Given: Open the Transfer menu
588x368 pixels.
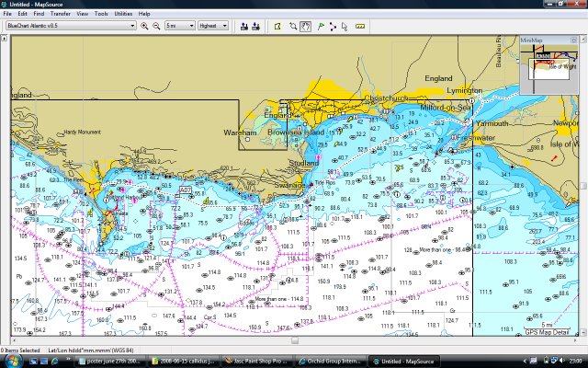Looking at the screenshot, I should tap(60, 15).
